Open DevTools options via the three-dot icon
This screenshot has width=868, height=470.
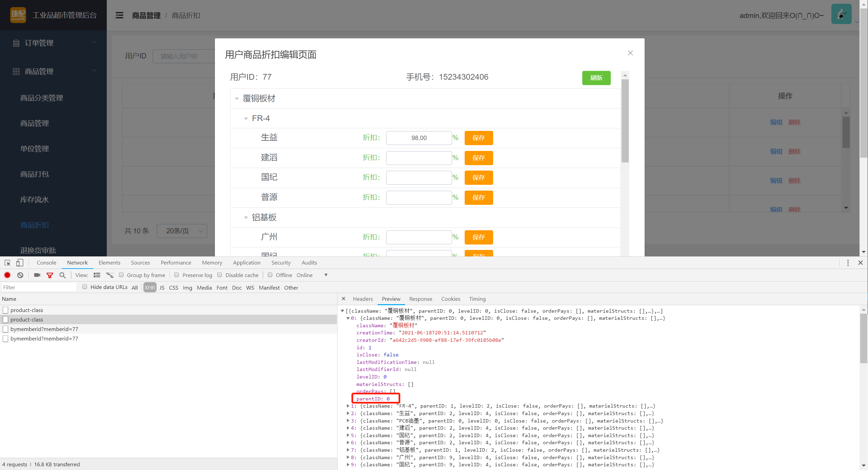coord(848,262)
